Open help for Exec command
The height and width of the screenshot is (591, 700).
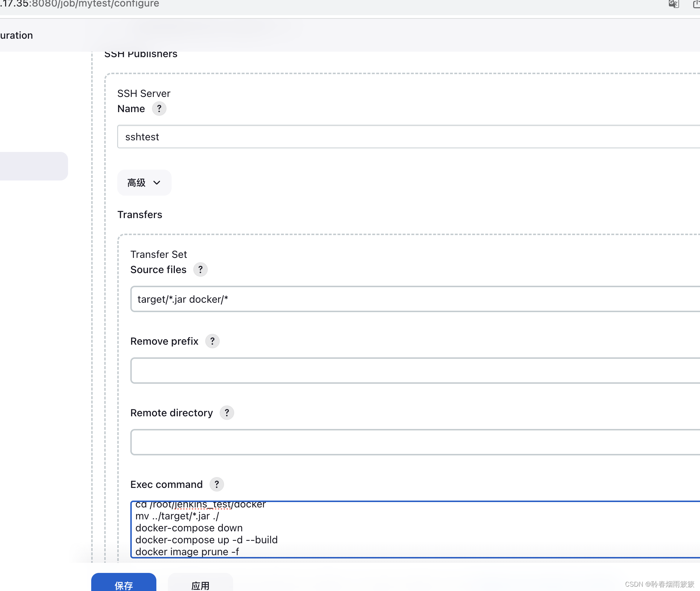(x=217, y=484)
